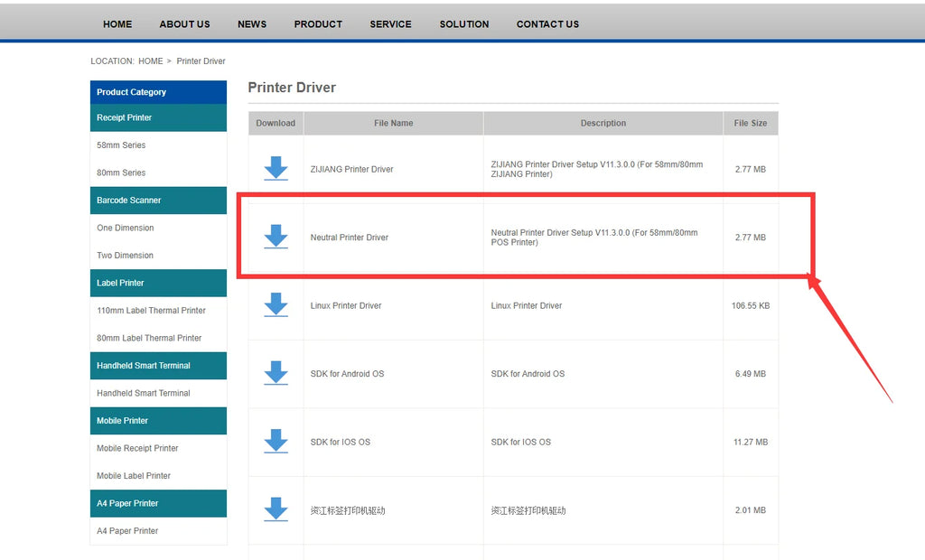Click the NEWS navigation item

pyautogui.click(x=252, y=24)
